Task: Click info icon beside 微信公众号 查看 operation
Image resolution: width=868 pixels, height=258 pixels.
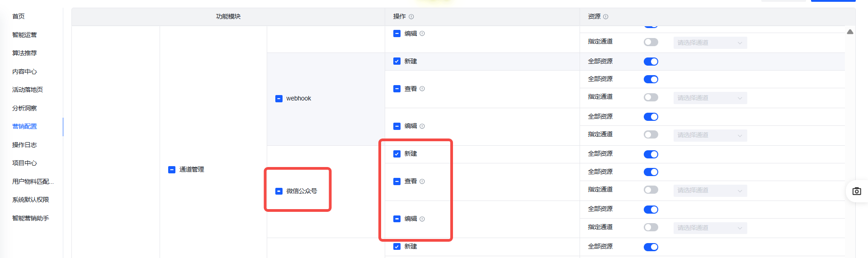Action: [x=422, y=182]
